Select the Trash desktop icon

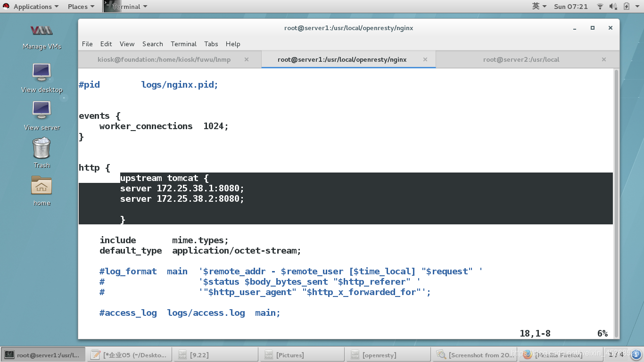[x=41, y=148]
